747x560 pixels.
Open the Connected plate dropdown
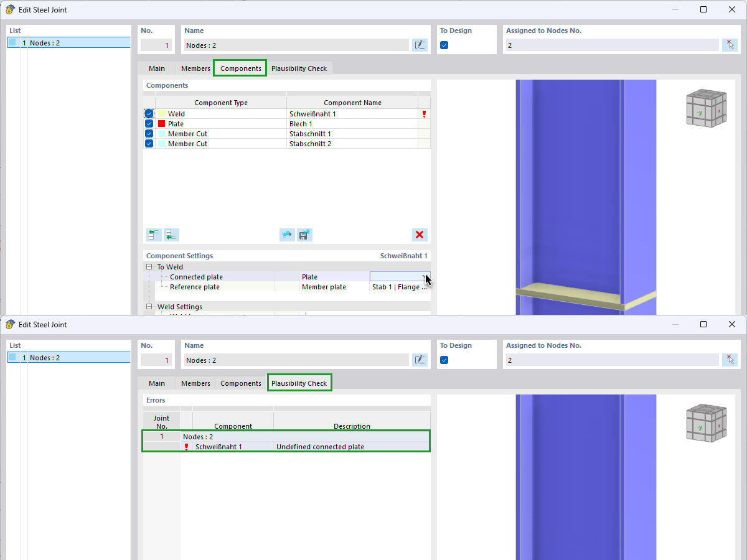[425, 276]
